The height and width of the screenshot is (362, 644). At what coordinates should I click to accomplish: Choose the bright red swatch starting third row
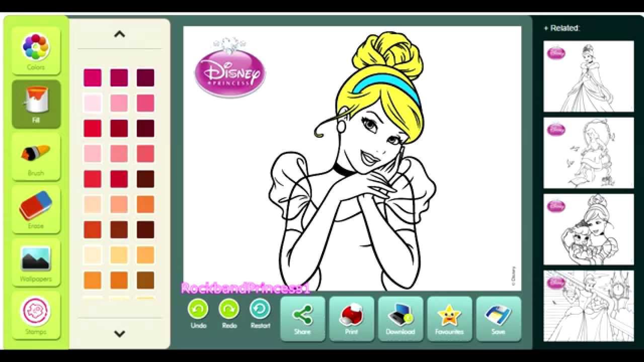[93, 128]
